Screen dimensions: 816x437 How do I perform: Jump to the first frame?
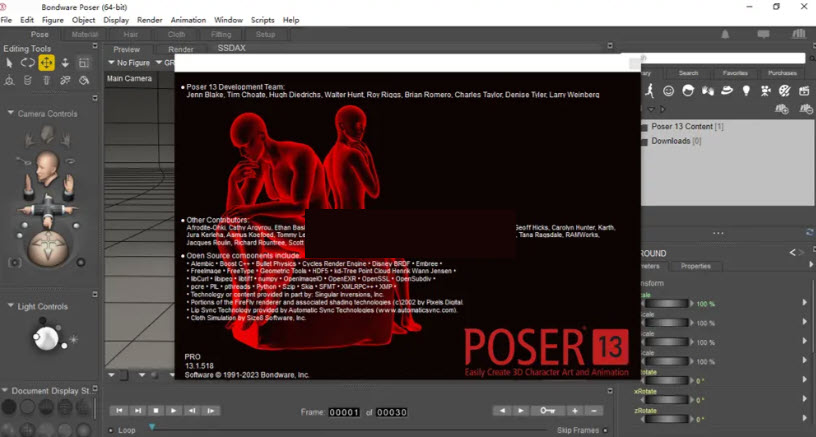(x=119, y=410)
